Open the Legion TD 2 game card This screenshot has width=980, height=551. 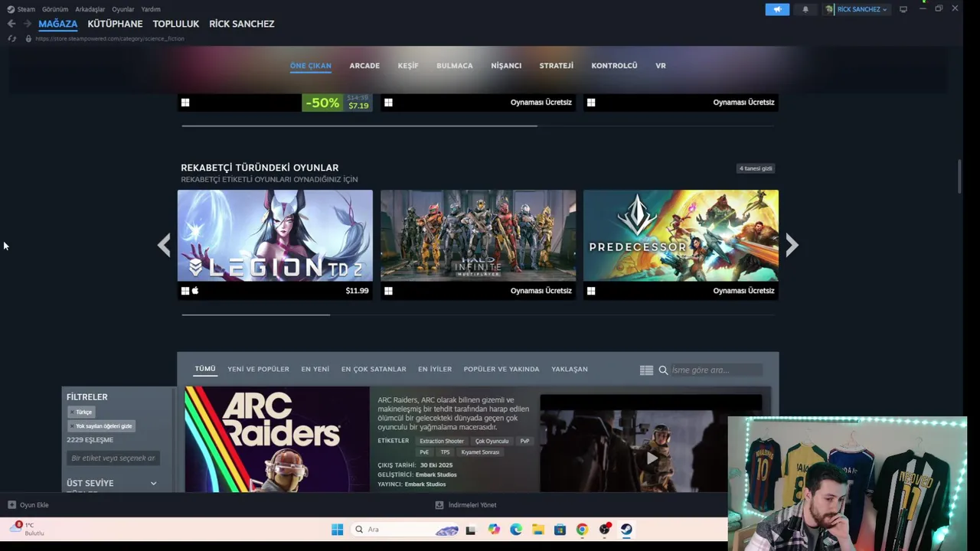click(x=275, y=245)
